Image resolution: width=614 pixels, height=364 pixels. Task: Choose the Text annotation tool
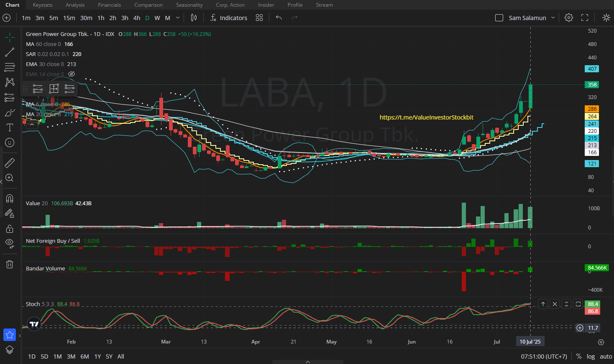point(10,127)
